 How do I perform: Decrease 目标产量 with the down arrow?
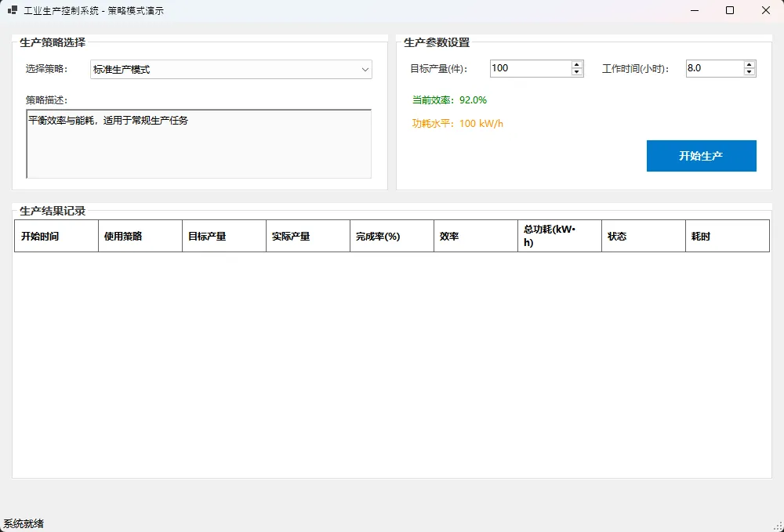point(577,72)
